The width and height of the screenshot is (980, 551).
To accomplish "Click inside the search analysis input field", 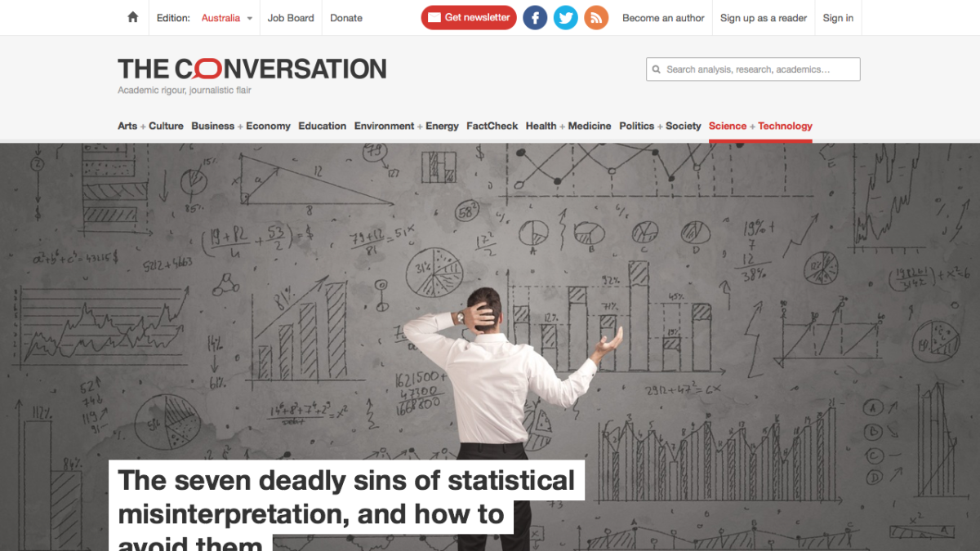I will [x=751, y=69].
